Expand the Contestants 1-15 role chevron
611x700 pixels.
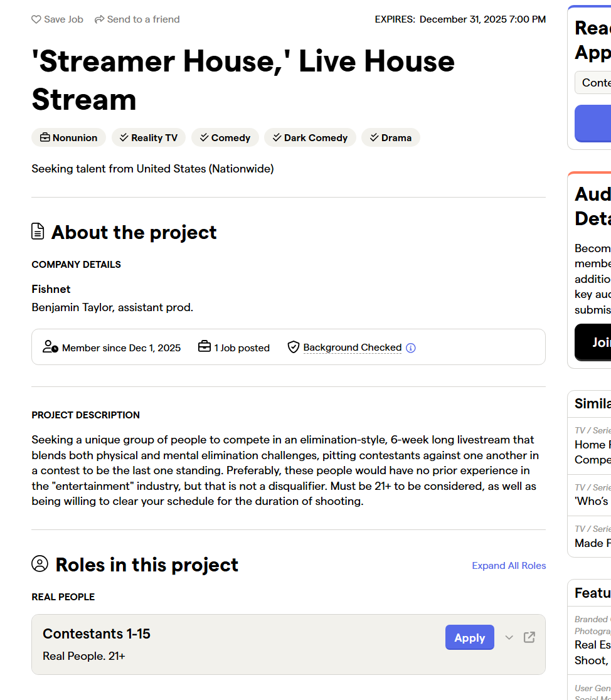(x=509, y=637)
